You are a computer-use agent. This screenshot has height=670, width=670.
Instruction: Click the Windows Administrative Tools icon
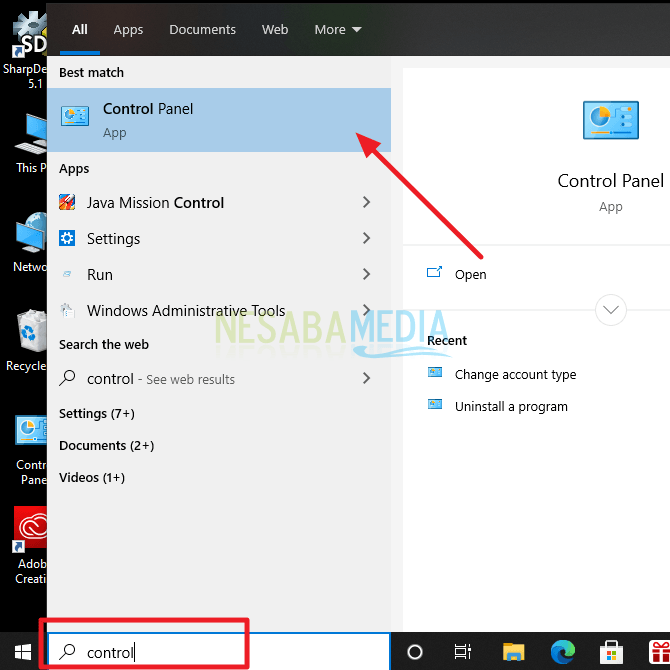(x=67, y=310)
